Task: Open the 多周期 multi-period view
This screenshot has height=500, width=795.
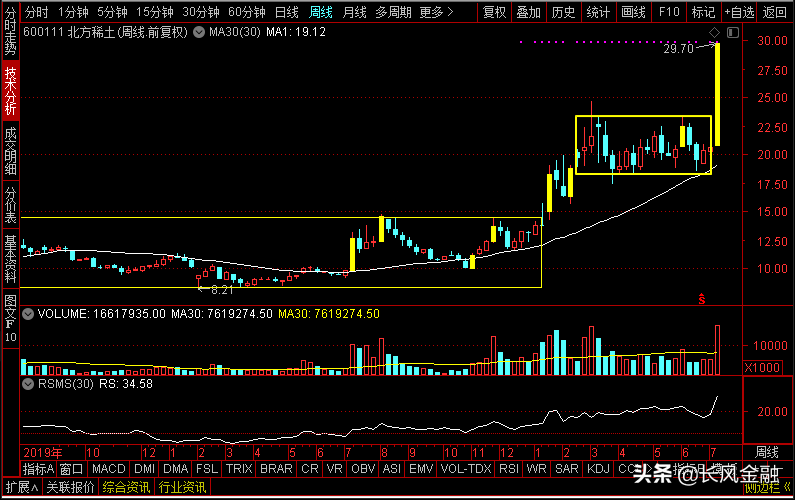Action: [393, 12]
